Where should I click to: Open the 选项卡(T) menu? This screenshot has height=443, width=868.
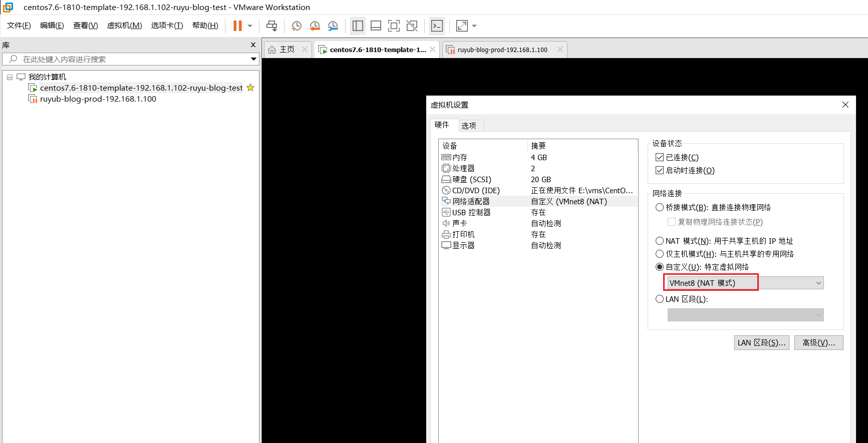[x=167, y=26]
